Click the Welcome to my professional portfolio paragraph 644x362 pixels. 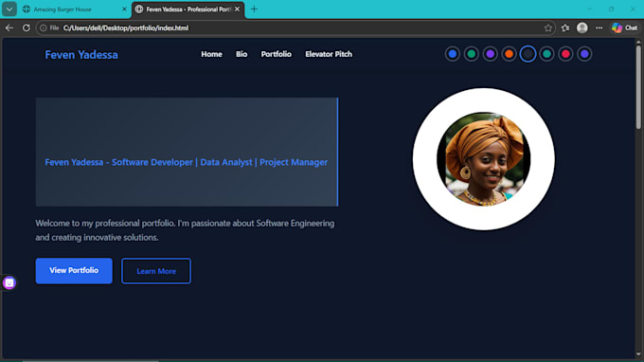coord(185,230)
